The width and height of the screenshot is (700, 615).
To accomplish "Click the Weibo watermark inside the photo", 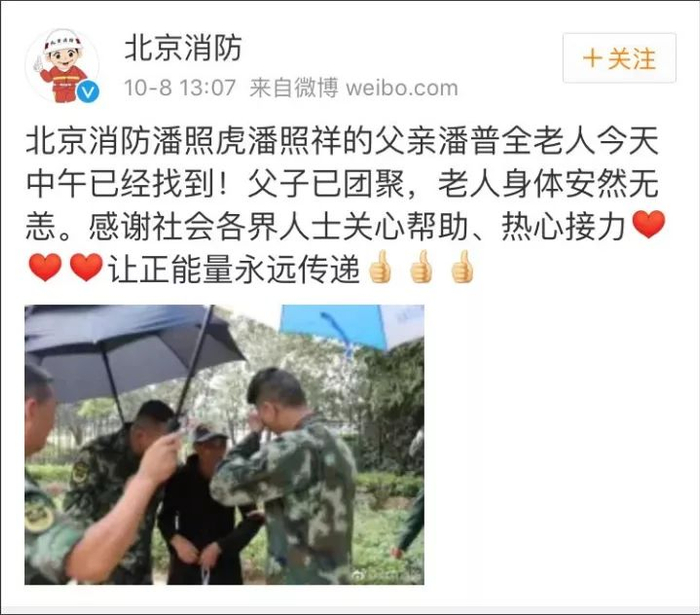I will click(x=386, y=574).
